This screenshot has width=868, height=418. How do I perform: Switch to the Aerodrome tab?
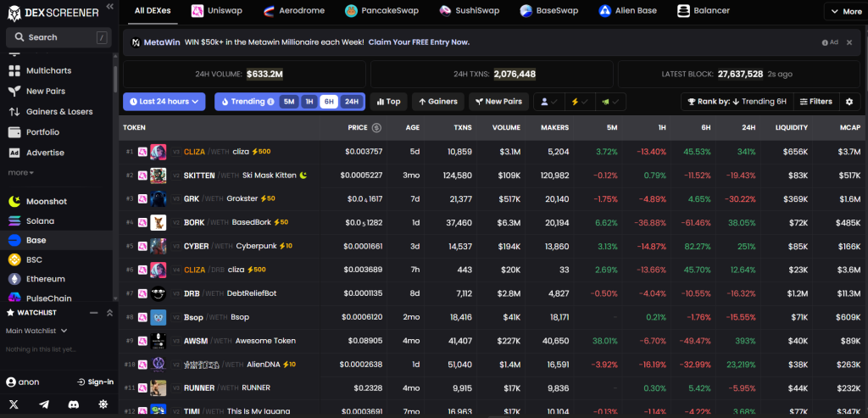click(294, 10)
